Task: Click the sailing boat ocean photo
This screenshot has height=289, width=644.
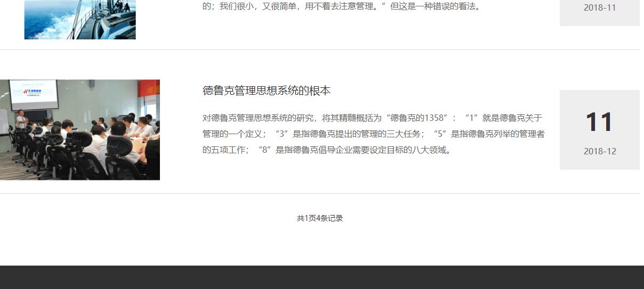Action: click(x=80, y=20)
